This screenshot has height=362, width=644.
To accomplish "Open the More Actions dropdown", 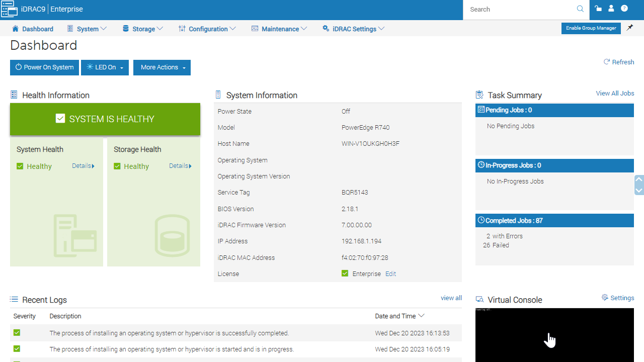I will click(162, 67).
